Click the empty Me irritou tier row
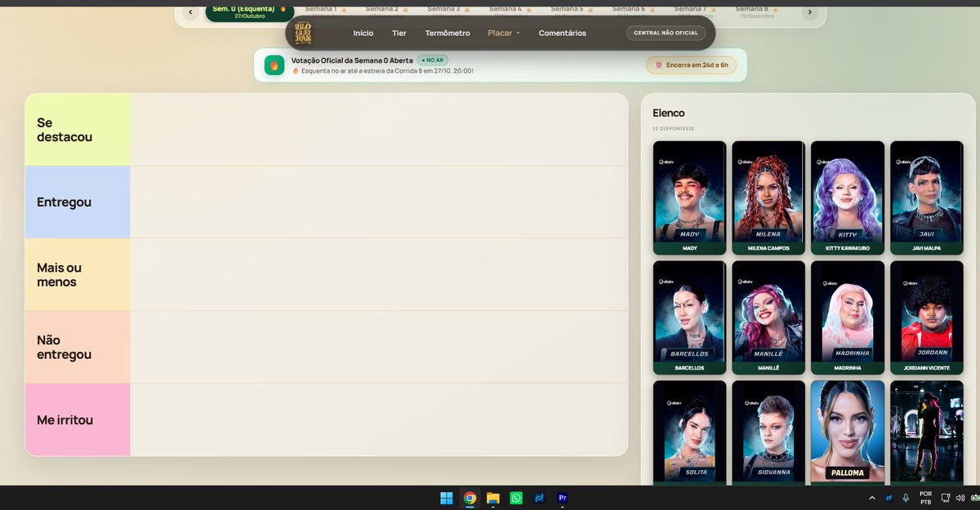The width and height of the screenshot is (980, 510). 379,419
